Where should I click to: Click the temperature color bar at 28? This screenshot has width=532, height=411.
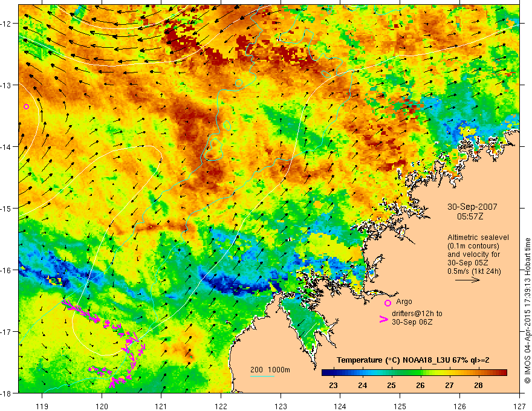coord(478,373)
